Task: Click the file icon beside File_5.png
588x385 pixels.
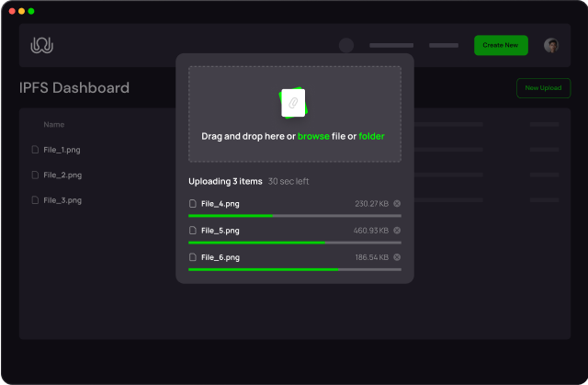Action: point(193,231)
